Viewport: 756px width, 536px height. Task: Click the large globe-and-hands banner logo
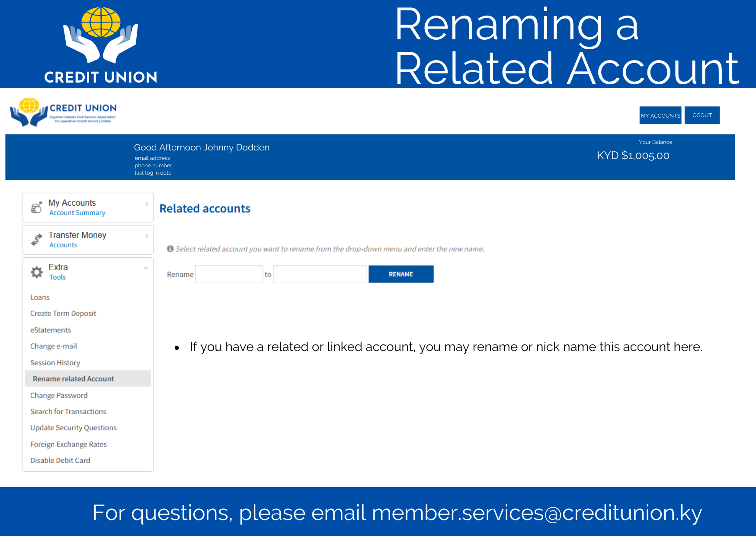pos(101,45)
